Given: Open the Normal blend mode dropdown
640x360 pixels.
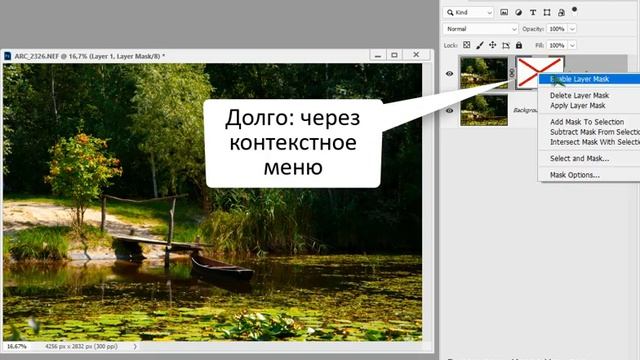Looking at the screenshot, I should 480,29.
